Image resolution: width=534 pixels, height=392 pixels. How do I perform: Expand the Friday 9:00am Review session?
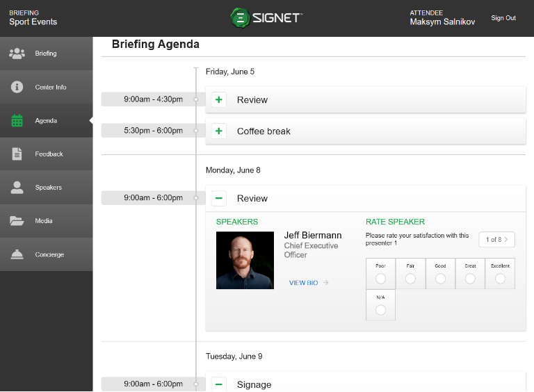pos(219,100)
